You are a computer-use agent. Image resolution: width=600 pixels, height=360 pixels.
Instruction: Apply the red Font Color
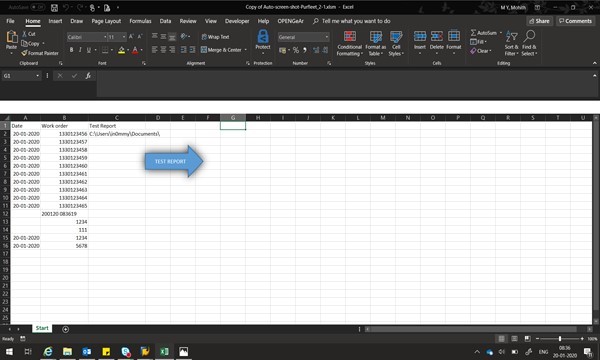[x=135, y=50]
